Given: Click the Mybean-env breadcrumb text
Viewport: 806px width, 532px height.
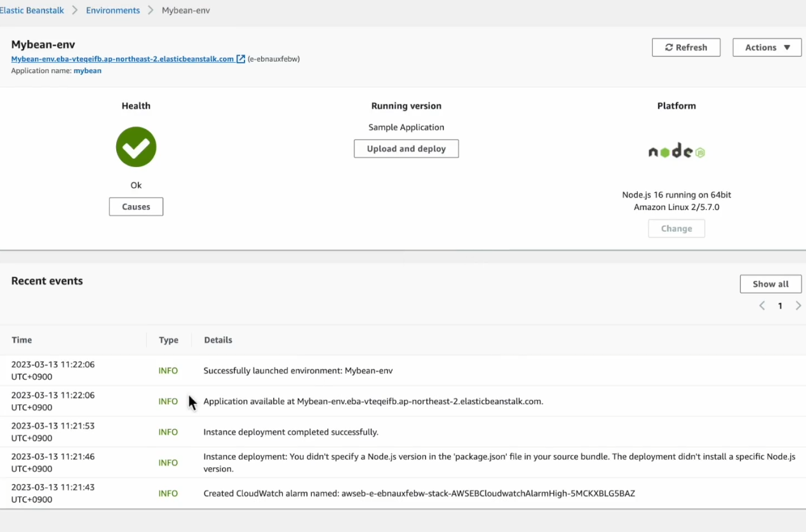Looking at the screenshot, I should coord(186,11).
